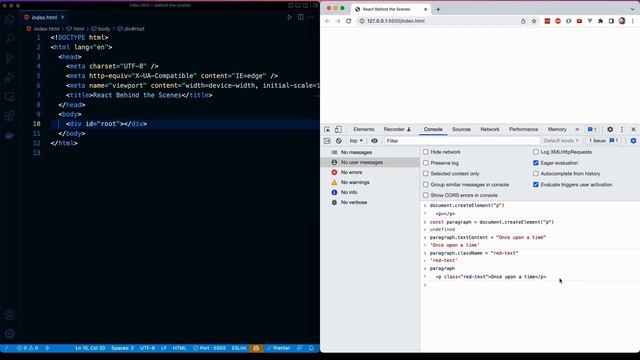Open the Search view in VS Code
Image resolution: width=640 pixels, height=360 pixels.
click(9, 38)
